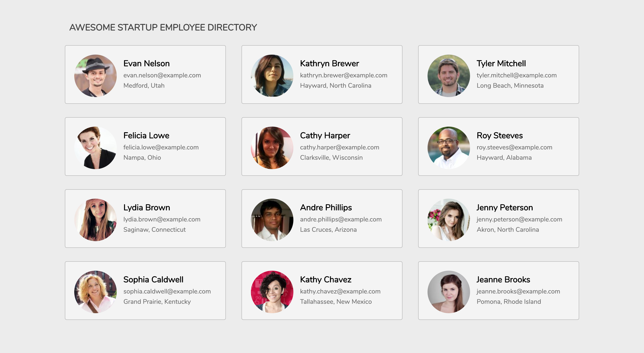Click the Awesome Startup Employee Directory title

click(x=163, y=28)
